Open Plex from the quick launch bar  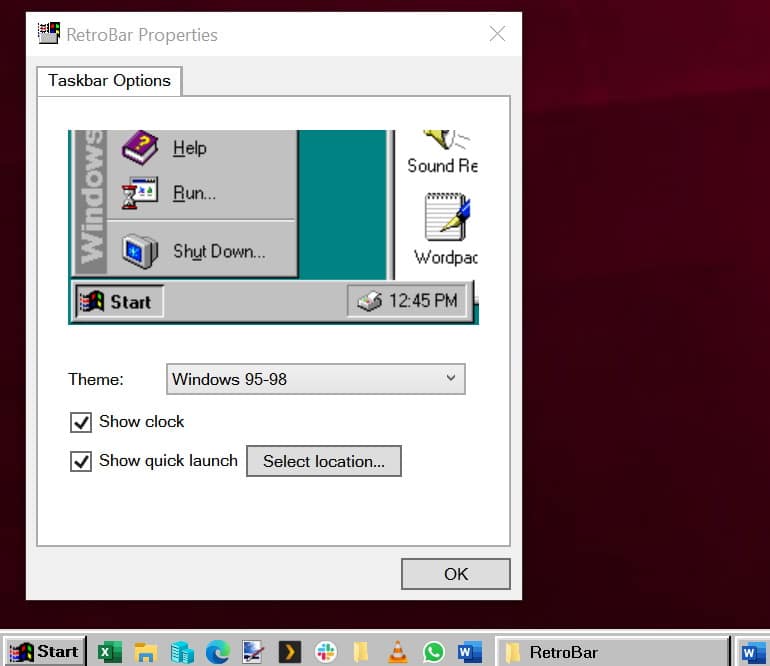pos(289,652)
